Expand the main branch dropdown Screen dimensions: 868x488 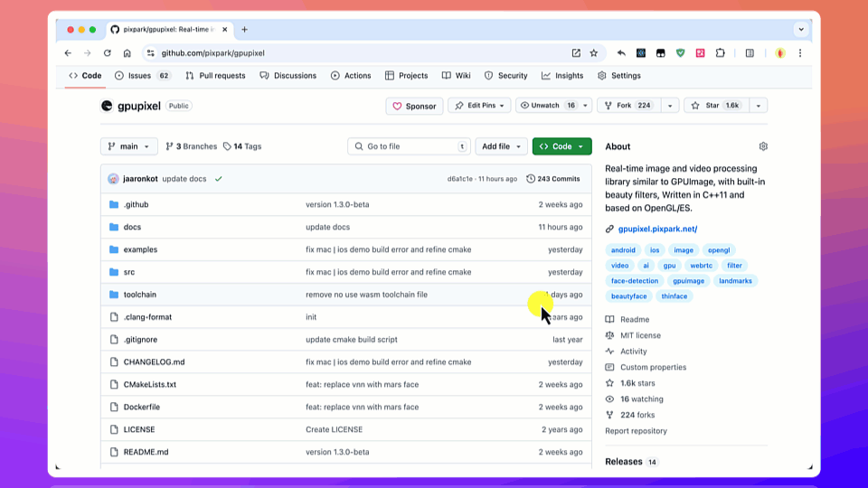click(129, 146)
